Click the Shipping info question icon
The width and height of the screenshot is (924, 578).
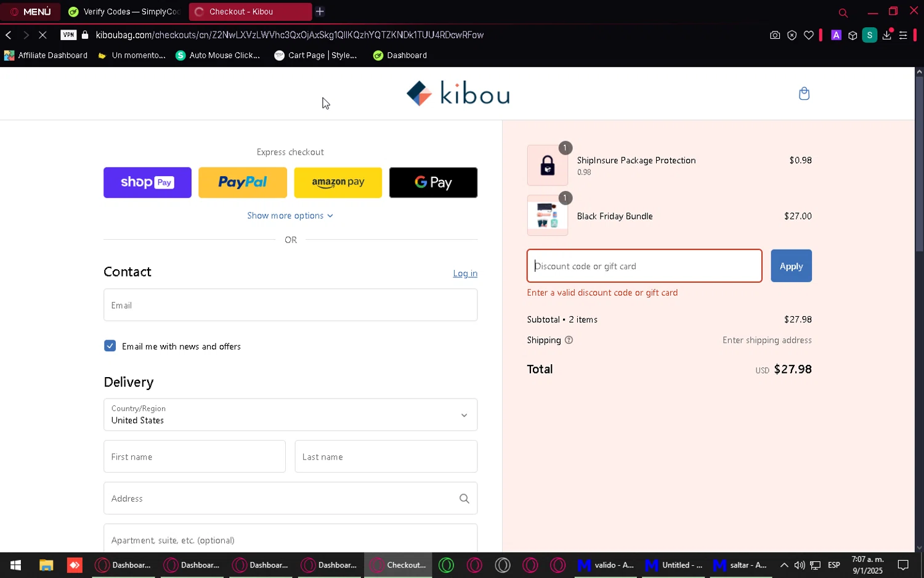tap(569, 340)
